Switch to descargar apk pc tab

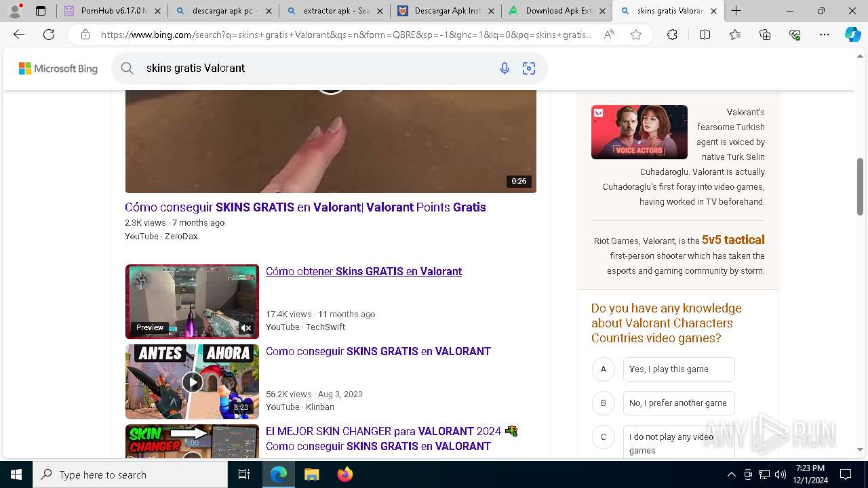pos(224,11)
